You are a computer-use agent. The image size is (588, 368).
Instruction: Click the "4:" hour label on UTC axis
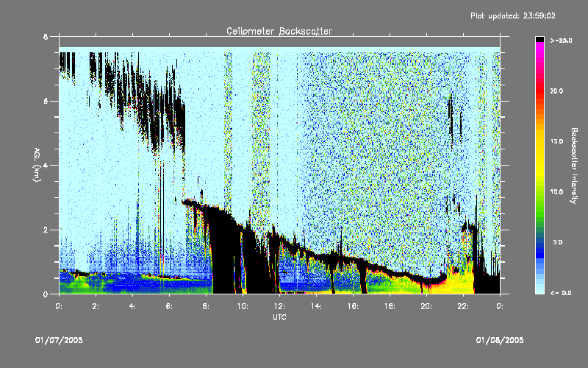coord(132,306)
